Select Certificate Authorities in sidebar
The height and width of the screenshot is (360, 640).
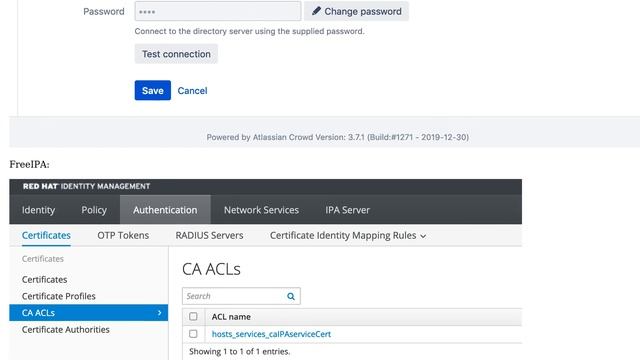point(66,329)
